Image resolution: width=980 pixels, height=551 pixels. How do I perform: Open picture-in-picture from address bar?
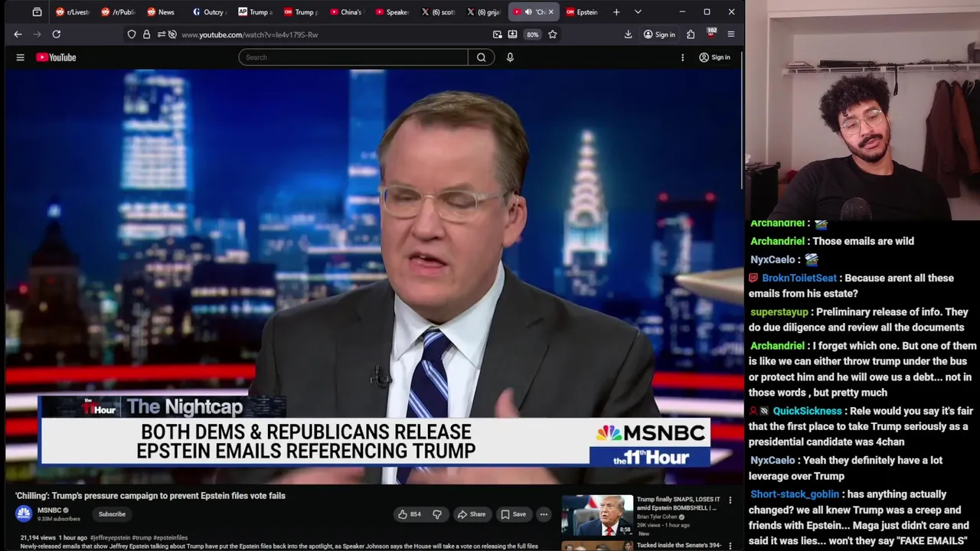[498, 34]
